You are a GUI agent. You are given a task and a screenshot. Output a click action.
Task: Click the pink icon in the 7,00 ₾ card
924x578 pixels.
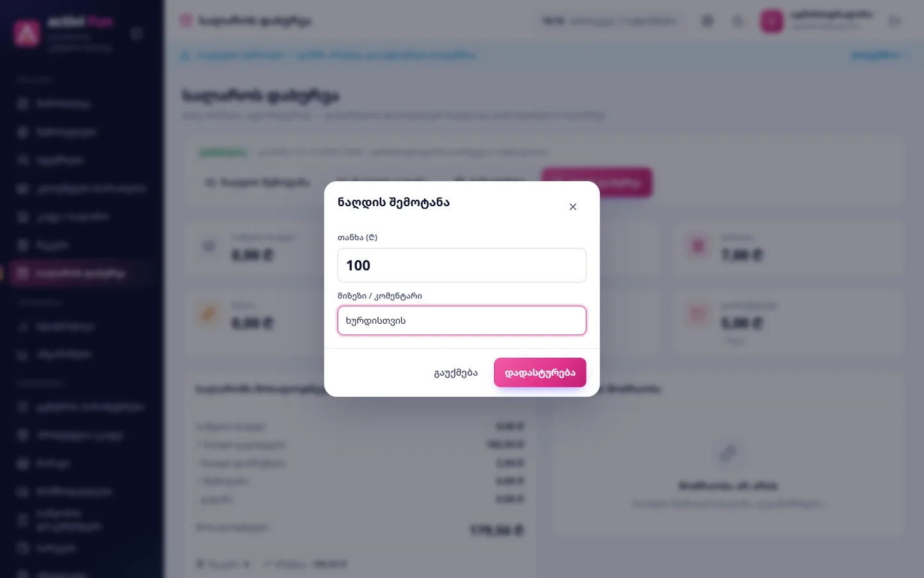pos(697,246)
